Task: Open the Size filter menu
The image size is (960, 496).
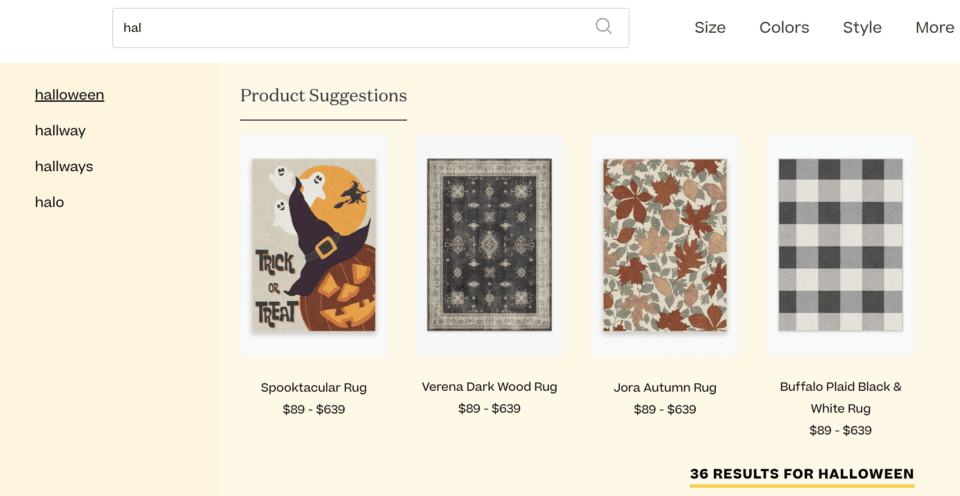Action: pos(710,28)
